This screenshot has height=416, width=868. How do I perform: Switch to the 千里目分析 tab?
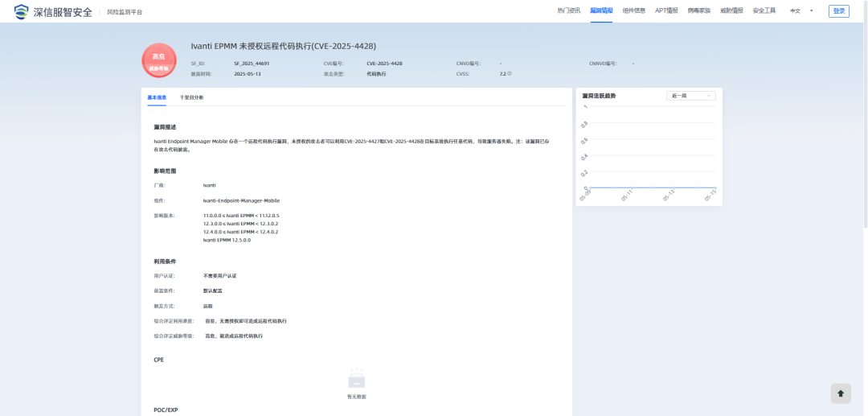point(191,97)
